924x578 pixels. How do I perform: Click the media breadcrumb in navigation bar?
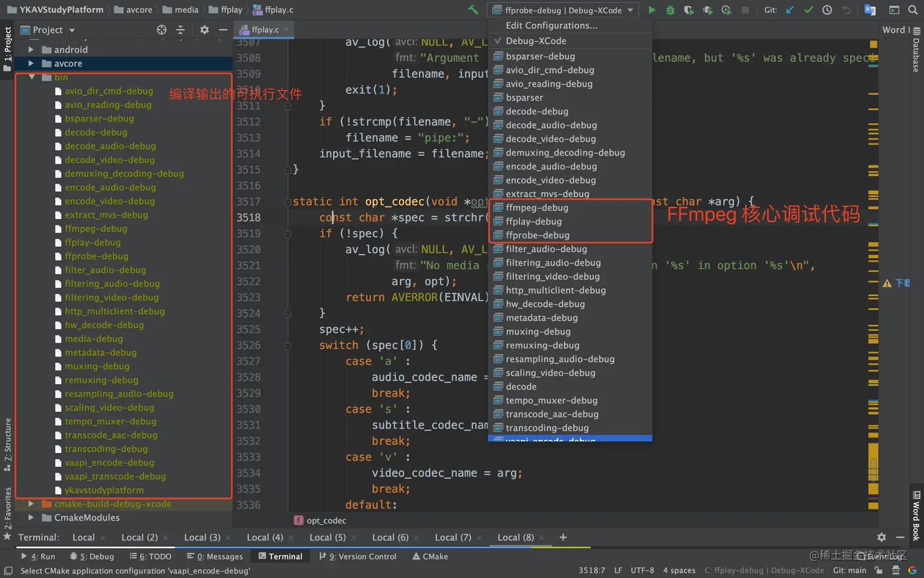(x=180, y=10)
